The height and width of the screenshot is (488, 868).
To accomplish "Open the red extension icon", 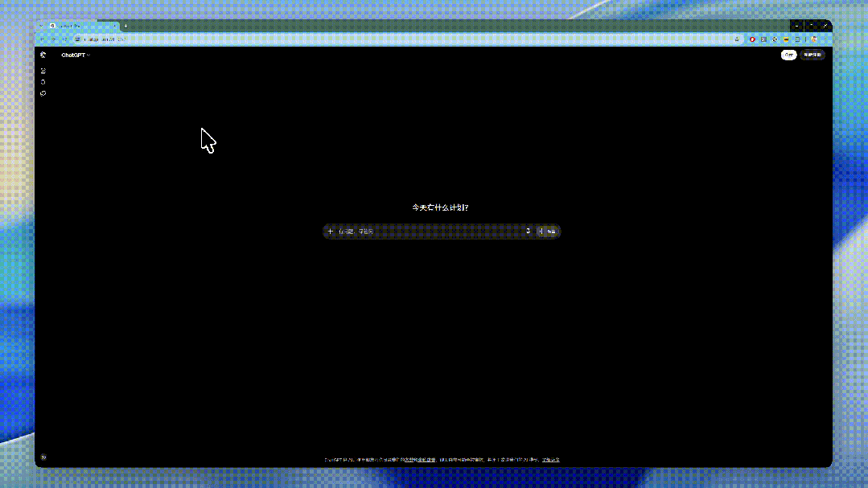I will tap(752, 39).
